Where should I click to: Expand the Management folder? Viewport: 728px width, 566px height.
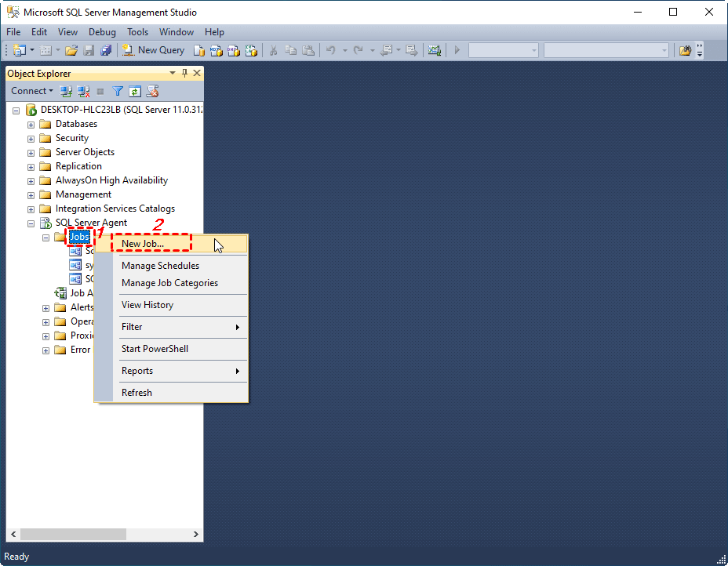pyautogui.click(x=31, y=195)
